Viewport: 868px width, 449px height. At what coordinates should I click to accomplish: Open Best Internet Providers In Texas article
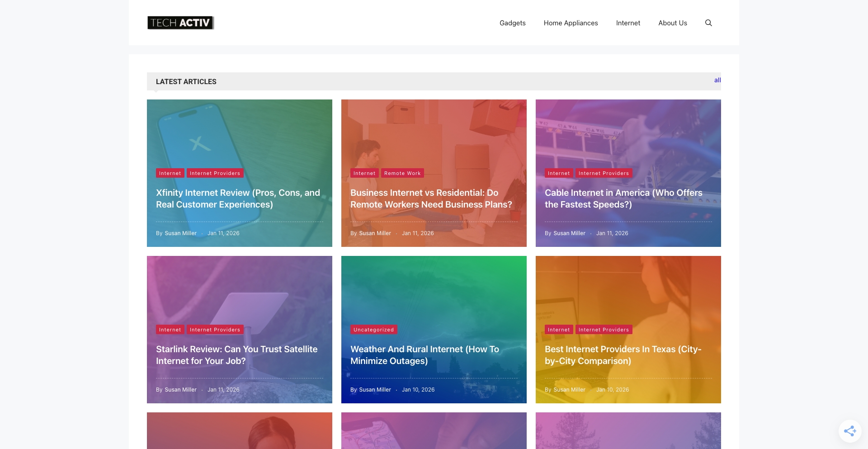tap(623, 355)
